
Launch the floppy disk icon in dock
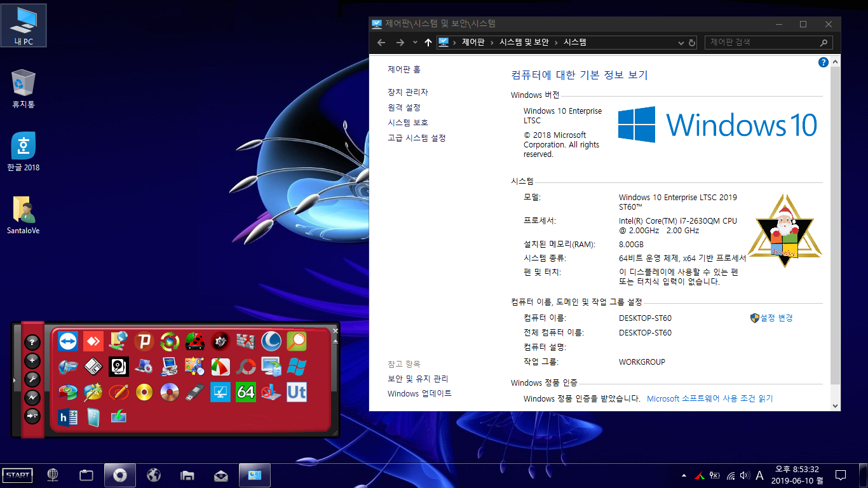[93, 367]
